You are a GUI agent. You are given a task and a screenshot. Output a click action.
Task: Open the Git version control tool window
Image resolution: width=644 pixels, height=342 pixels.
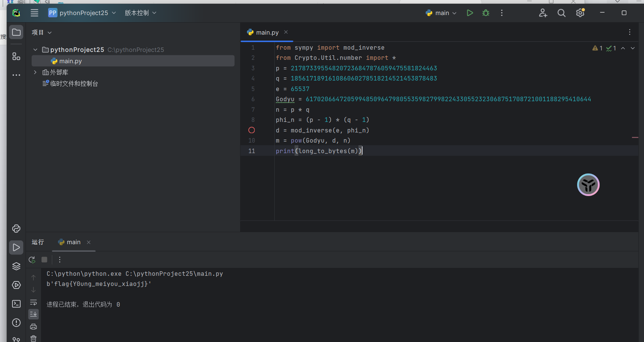pos(16,339)
